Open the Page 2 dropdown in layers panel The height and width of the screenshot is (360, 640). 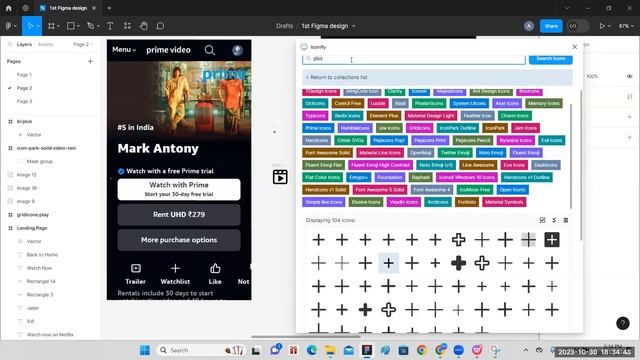[x=83, y=44]
